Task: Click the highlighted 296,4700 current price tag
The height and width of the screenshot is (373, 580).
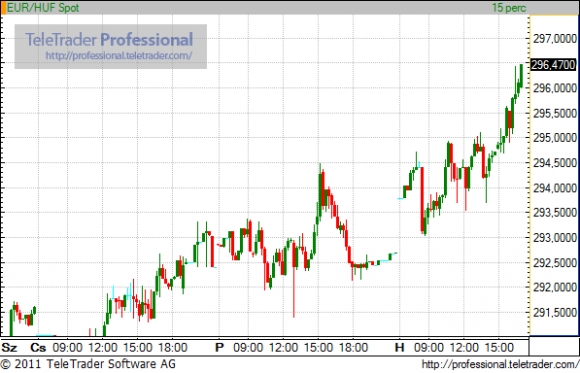Action: (x=553, y=65)
